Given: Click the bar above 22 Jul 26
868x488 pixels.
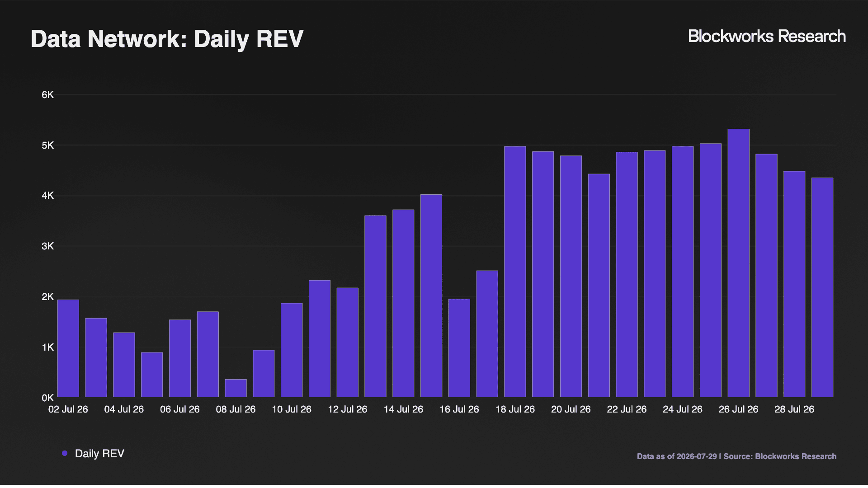Looking at the screenshot, I should point(627,275).
